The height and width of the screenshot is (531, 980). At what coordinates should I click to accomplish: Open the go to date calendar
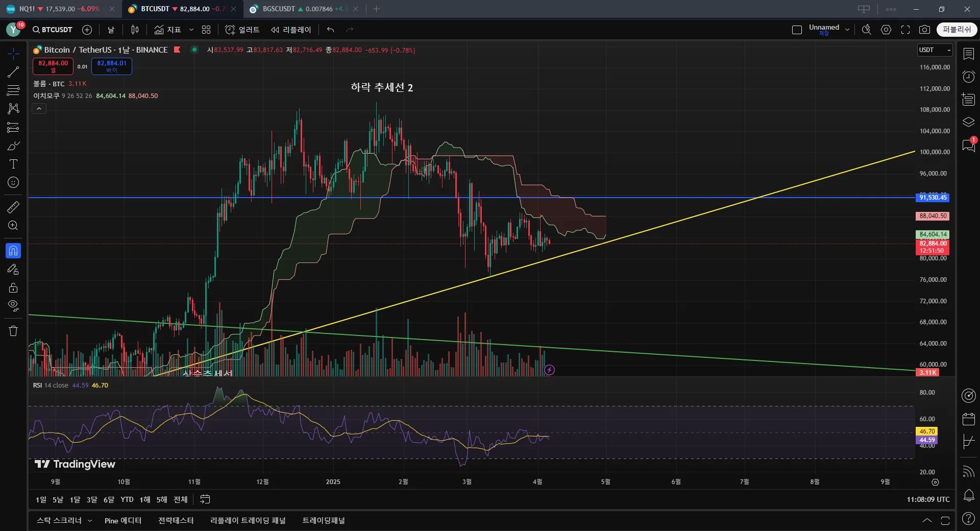(205, 499)
